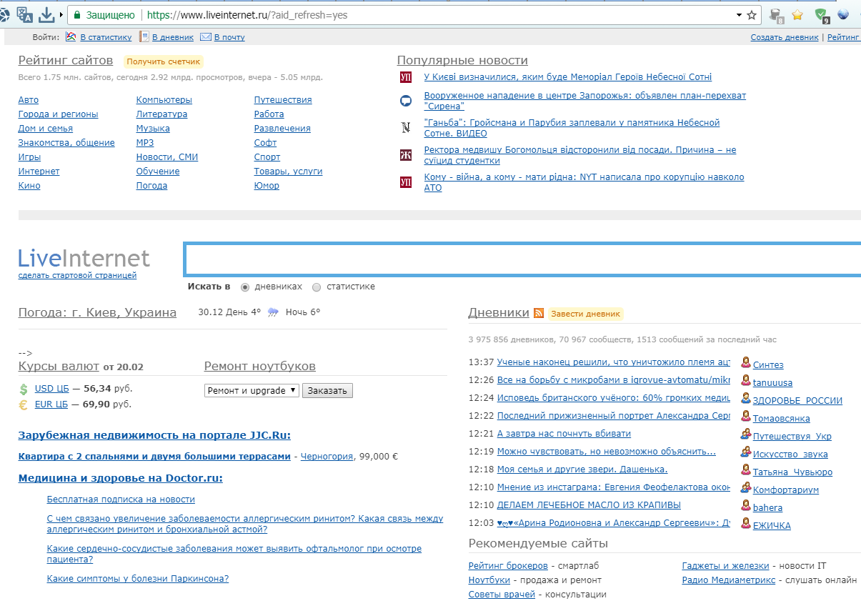Click the translate page icon in the toolbar

click(24, 14)
